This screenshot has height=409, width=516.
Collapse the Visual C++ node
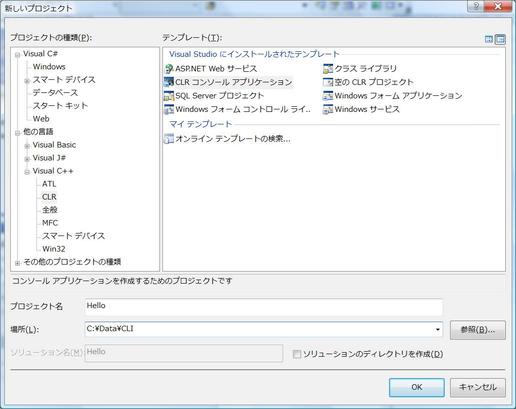pyautogui.click(x=27, y=172)
